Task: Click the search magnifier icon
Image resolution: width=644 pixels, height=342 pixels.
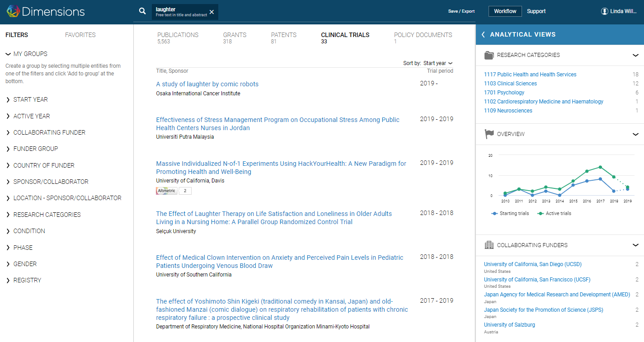Action: click(142, 11)
